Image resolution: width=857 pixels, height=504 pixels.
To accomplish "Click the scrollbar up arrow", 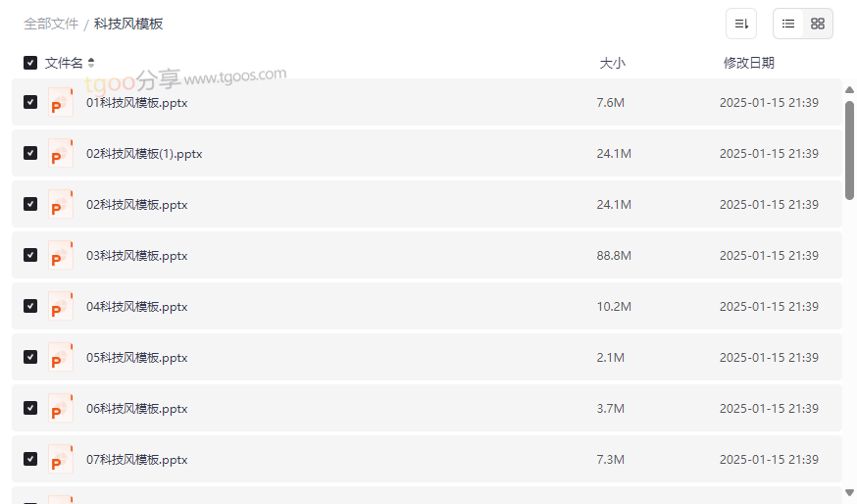I will [849, 90].
